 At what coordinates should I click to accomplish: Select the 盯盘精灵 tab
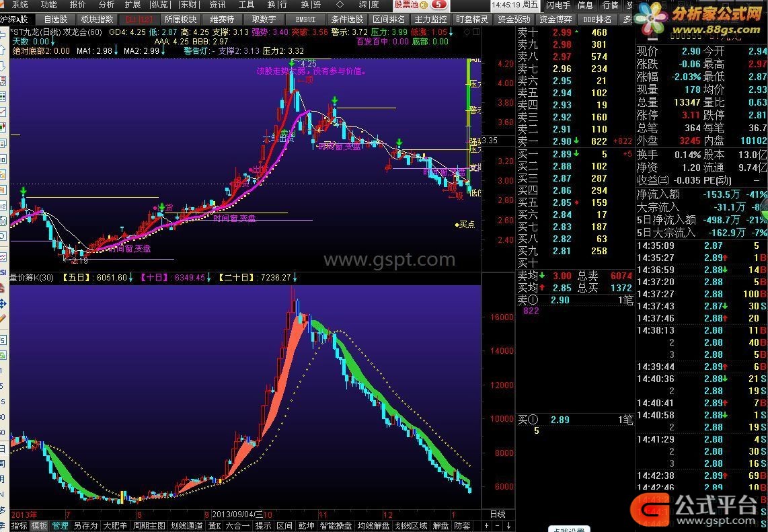click(x=472, y=20)
